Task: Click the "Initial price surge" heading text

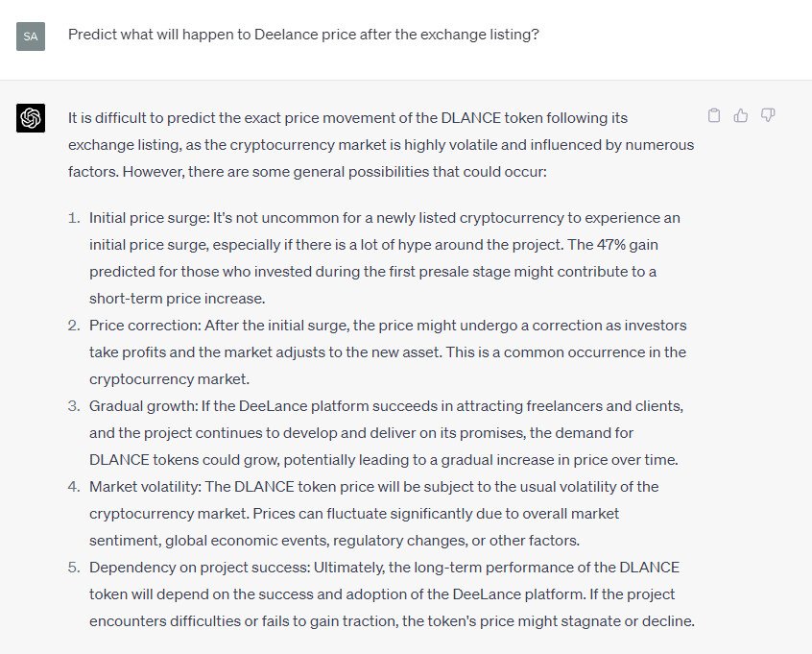Action: (x=145, y=218)
